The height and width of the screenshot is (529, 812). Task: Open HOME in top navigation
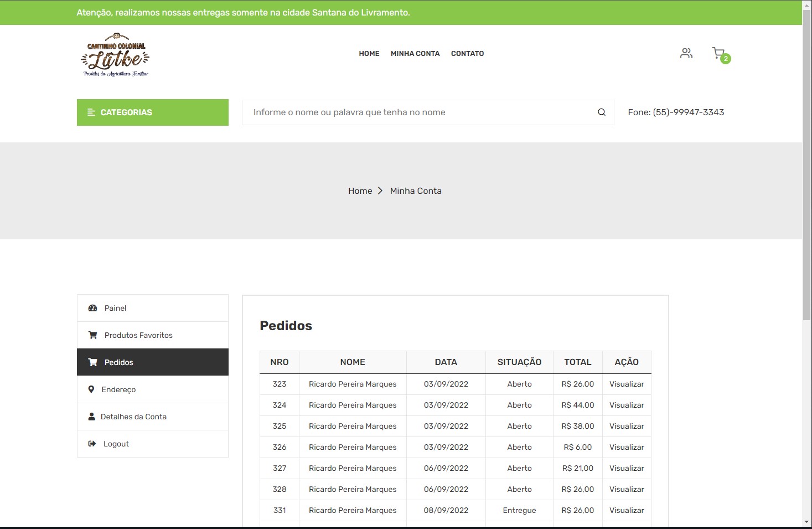369,54
